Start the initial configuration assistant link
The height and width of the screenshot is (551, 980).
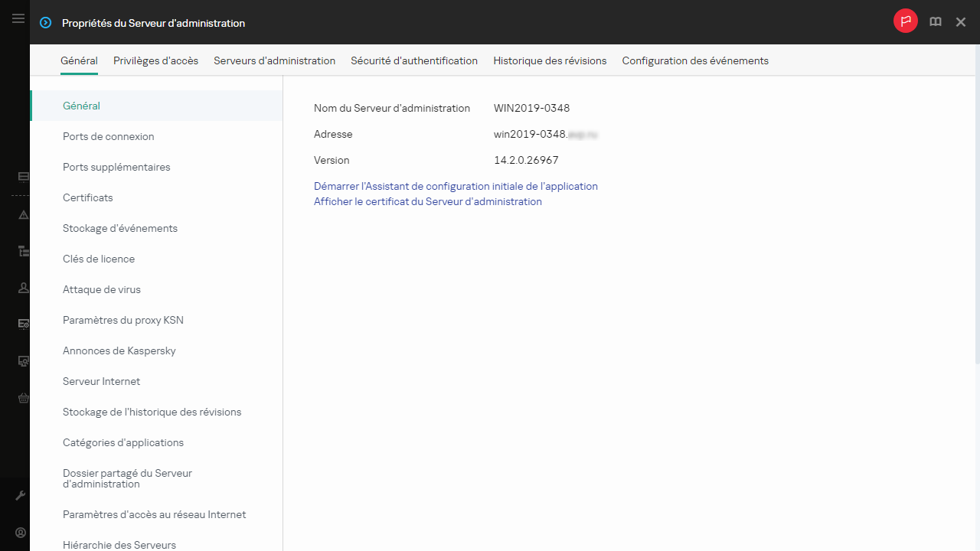click(456, 186)
